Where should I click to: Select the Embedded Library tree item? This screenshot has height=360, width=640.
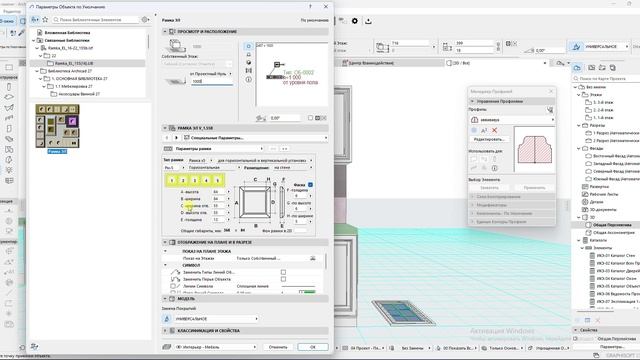[67, 33]
